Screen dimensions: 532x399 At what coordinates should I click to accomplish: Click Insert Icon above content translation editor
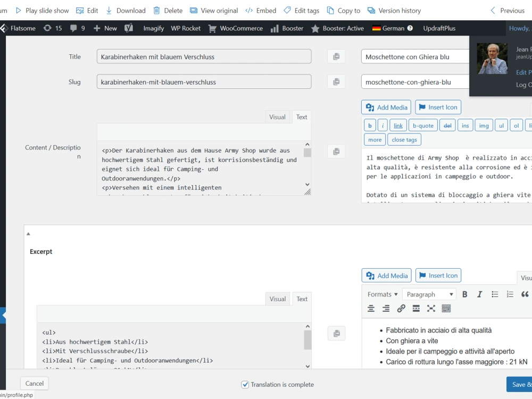[438, 107]
